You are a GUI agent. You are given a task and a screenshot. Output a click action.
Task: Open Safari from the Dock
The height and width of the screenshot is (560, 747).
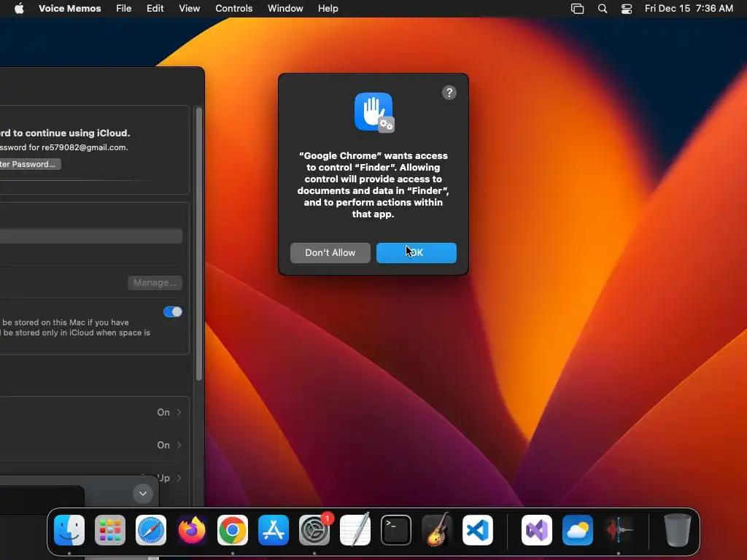151,530
